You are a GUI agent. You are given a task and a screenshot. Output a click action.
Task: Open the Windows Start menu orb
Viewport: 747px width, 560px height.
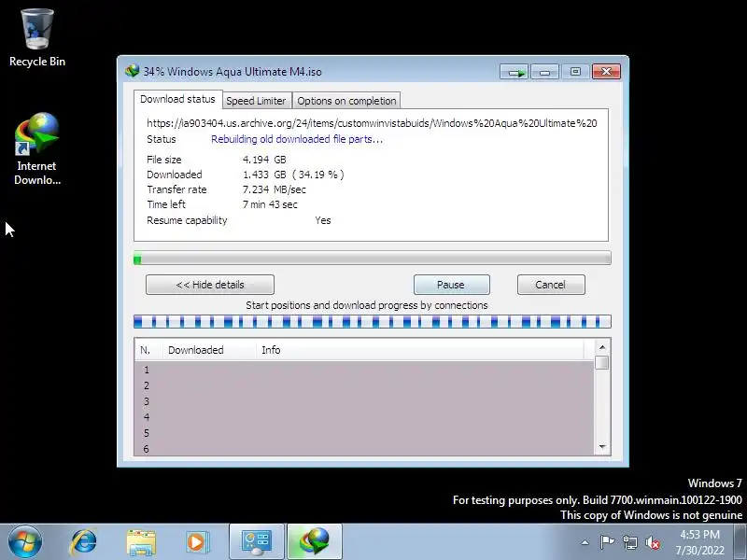(25, 542)
